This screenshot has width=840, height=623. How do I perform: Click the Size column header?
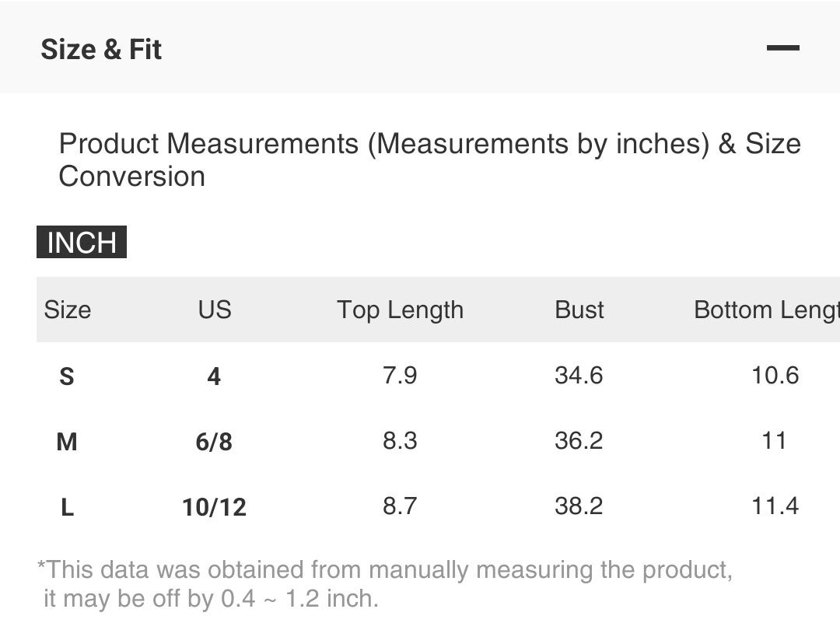tap(68, 310)
